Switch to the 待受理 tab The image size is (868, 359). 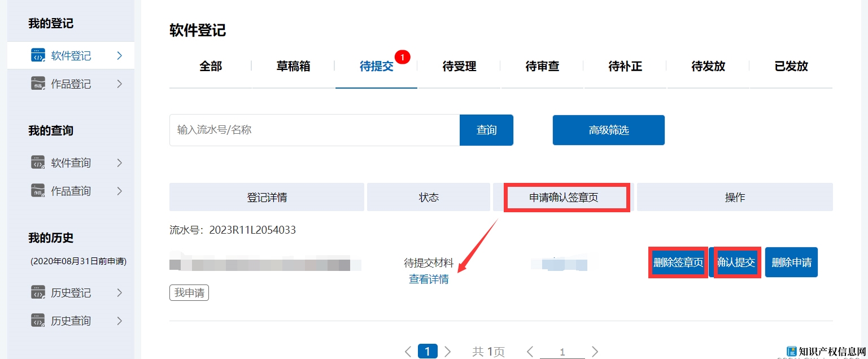(459, 67)
